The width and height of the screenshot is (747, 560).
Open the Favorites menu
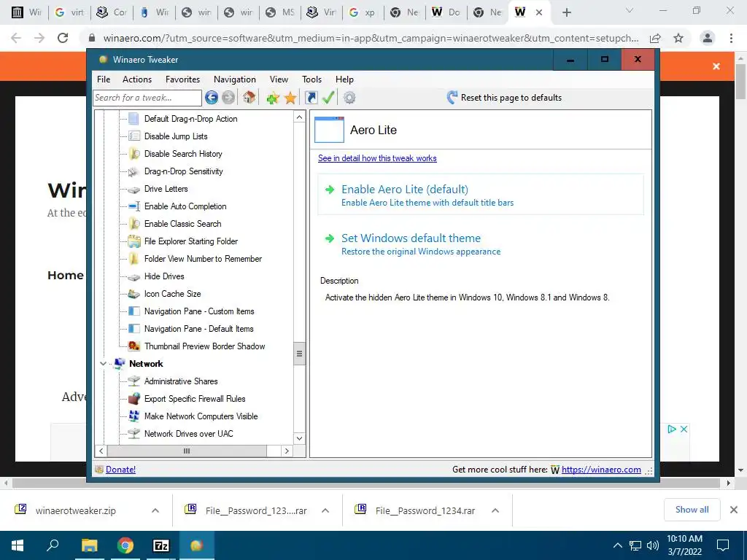click(182, 79)
